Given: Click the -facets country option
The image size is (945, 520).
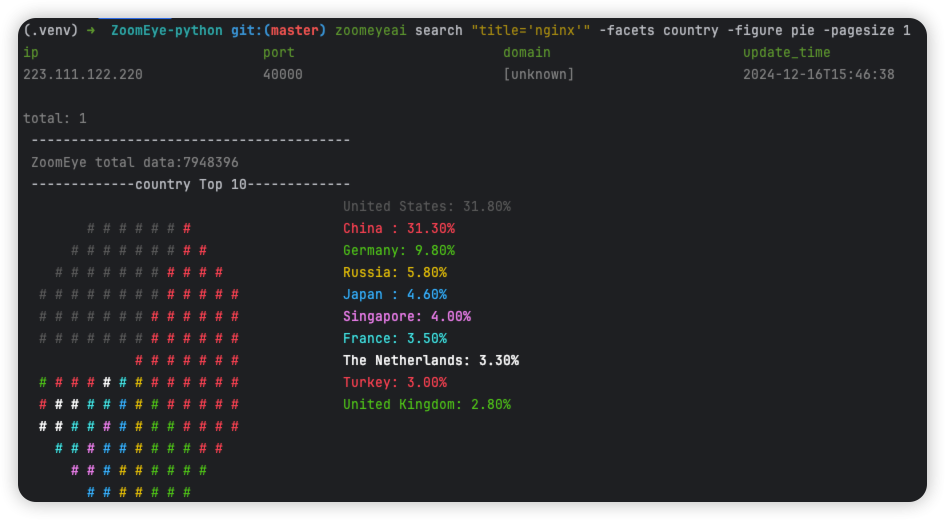Looking at the screenshot, I should 659,31.
